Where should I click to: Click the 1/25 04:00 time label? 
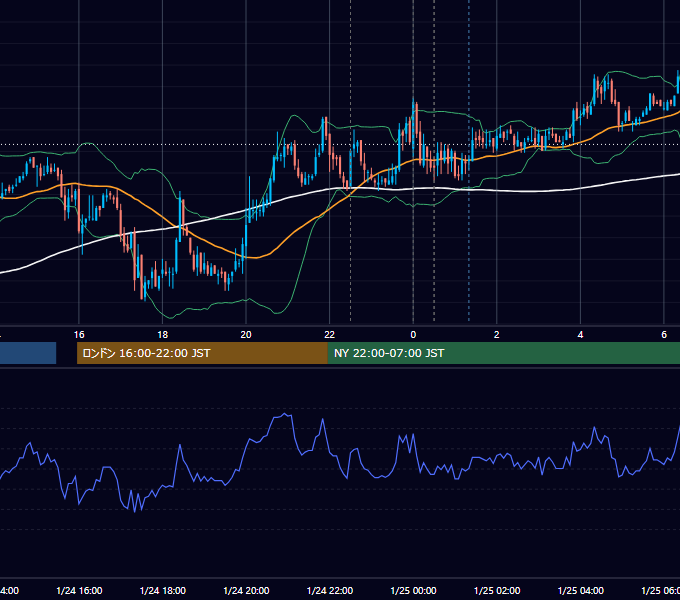click(x=581, y=590)
